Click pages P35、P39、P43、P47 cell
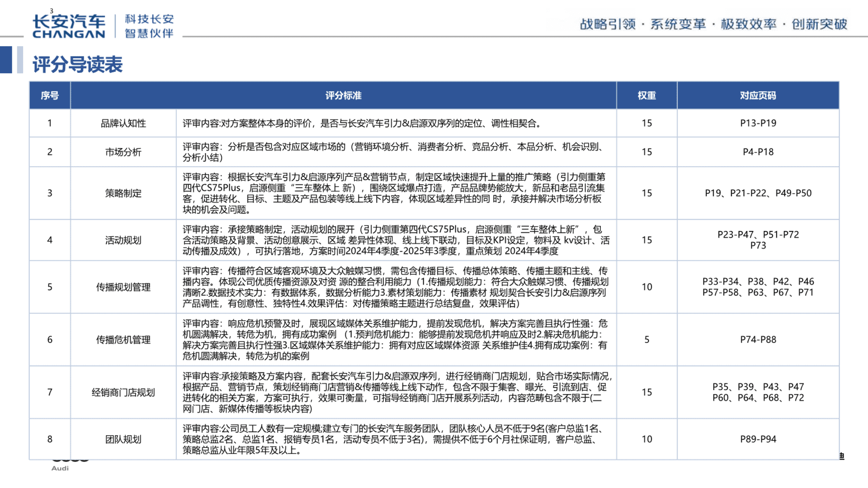Viewport: 868px width, 488px height. click(758, 392)
